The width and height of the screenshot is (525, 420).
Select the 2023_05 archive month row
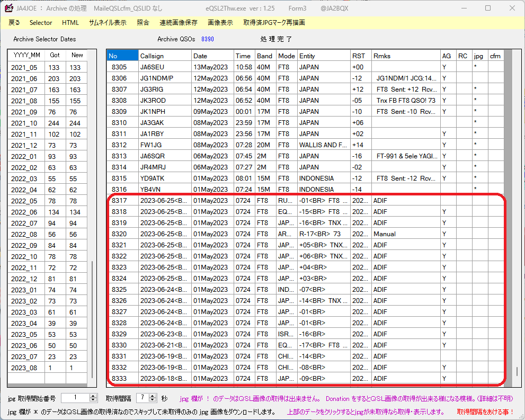click(48, 334)
